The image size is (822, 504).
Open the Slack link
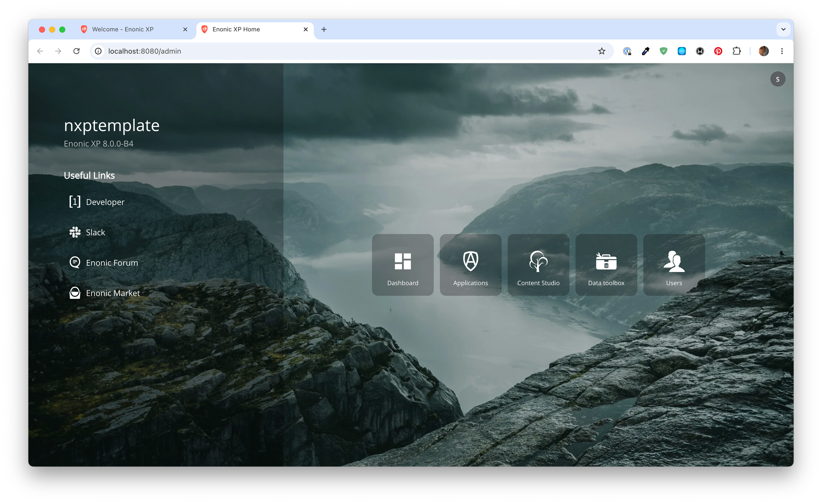click(87, 232)
